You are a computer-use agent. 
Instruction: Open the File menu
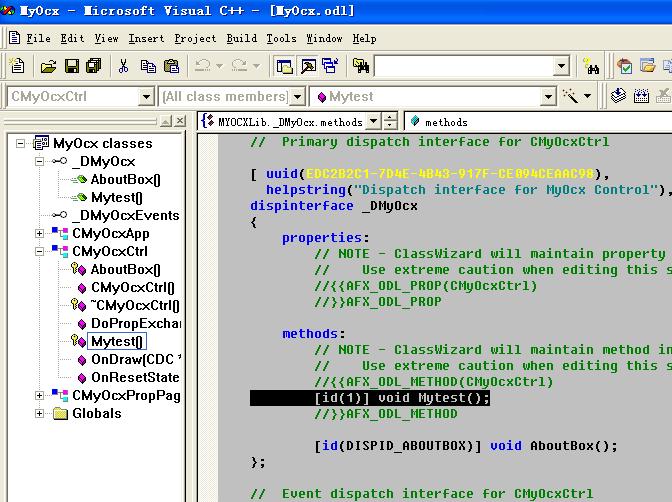[39, 38]
